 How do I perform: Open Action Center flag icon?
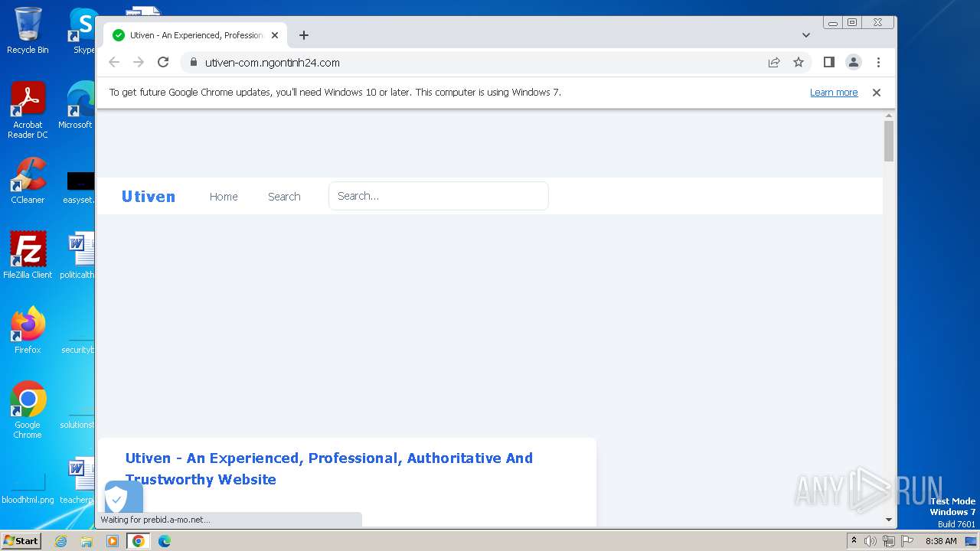coord(907,541)
